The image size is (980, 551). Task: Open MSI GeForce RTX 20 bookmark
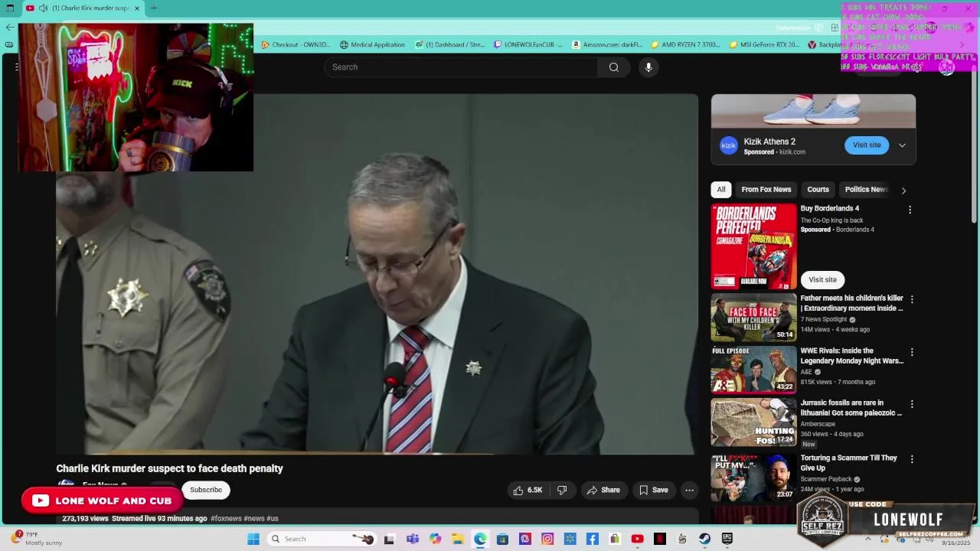tap(764, 44)
